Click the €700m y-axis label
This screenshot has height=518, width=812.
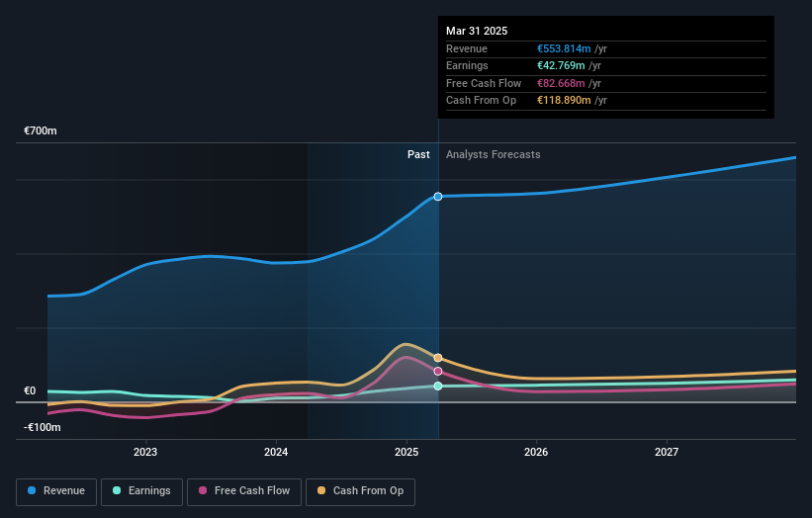tap(41, 130)
